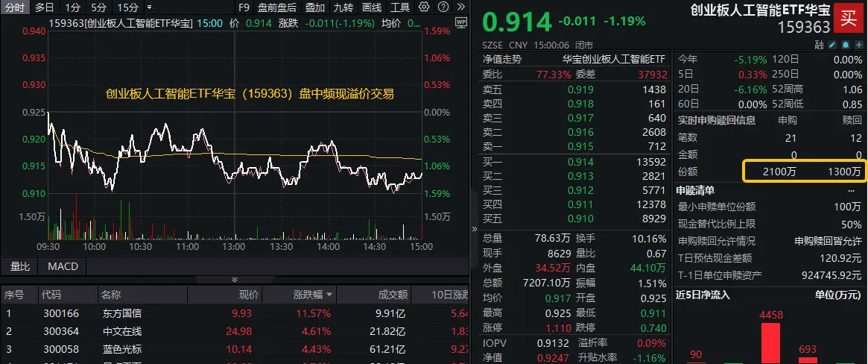This screenshot has height=364, width=868.
Task: Open the 工具 tools menu
Action: coord(400,7)
